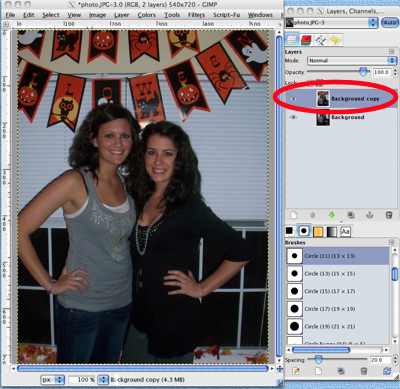
Task: Click the Spacing value field
Action: [x=380, y=360]
